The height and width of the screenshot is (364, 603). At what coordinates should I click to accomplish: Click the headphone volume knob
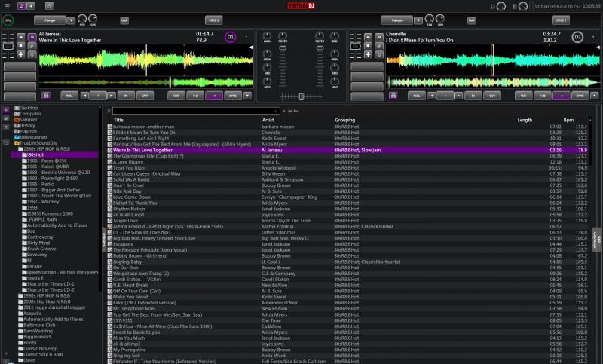point(501,6)
